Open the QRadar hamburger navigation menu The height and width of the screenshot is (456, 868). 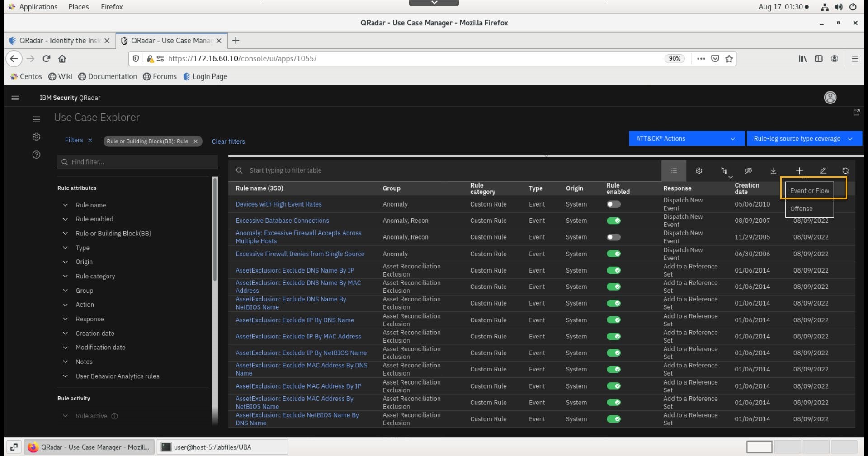point(15,98)
